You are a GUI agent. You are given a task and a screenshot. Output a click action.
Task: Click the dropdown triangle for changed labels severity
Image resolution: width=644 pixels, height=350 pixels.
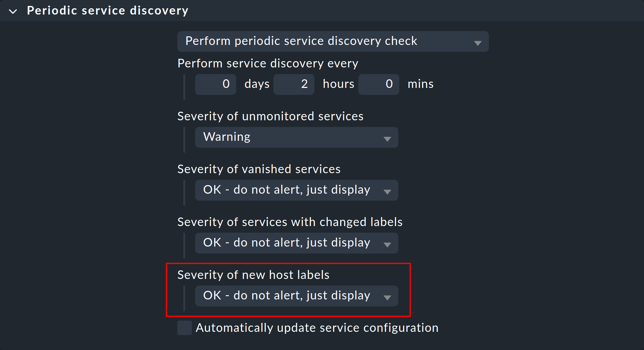[387, 244]
